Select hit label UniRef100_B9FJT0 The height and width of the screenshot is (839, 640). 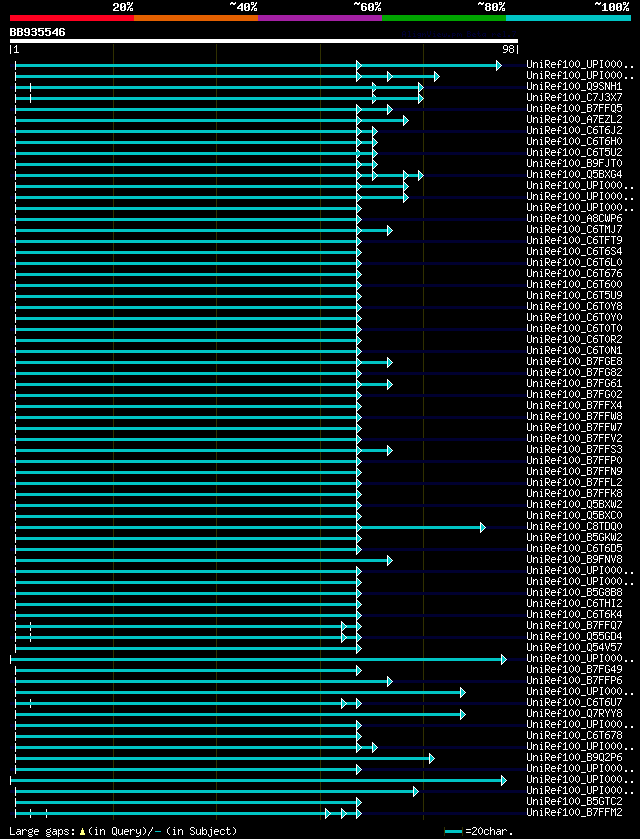(574, 164)
